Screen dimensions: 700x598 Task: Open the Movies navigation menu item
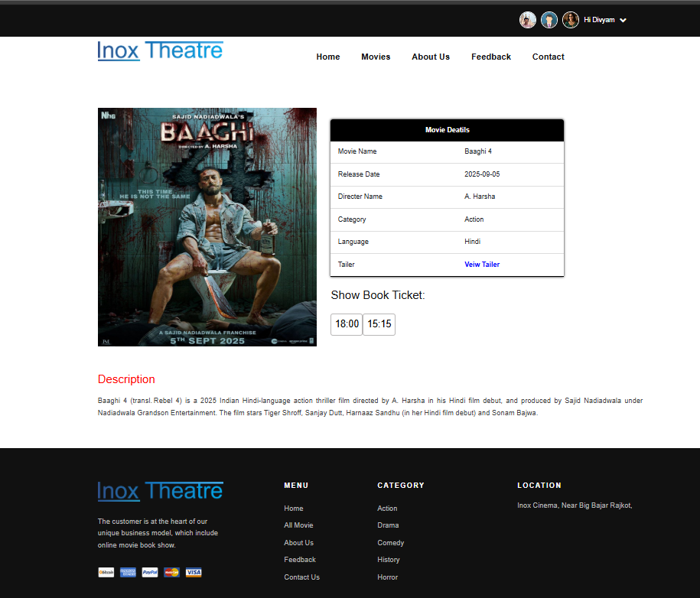click(x=376, y=57)
